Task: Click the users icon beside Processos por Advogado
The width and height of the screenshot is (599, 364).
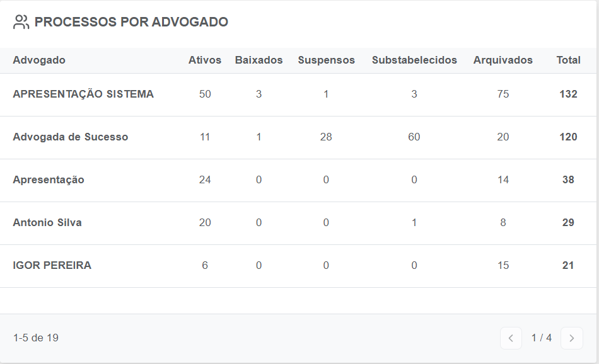Action: (x=21, y=22)
